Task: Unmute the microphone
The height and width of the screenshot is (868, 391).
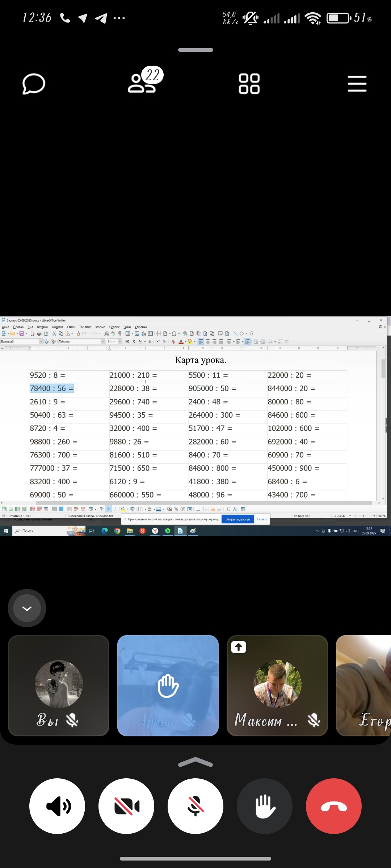Action: (195, 806)
